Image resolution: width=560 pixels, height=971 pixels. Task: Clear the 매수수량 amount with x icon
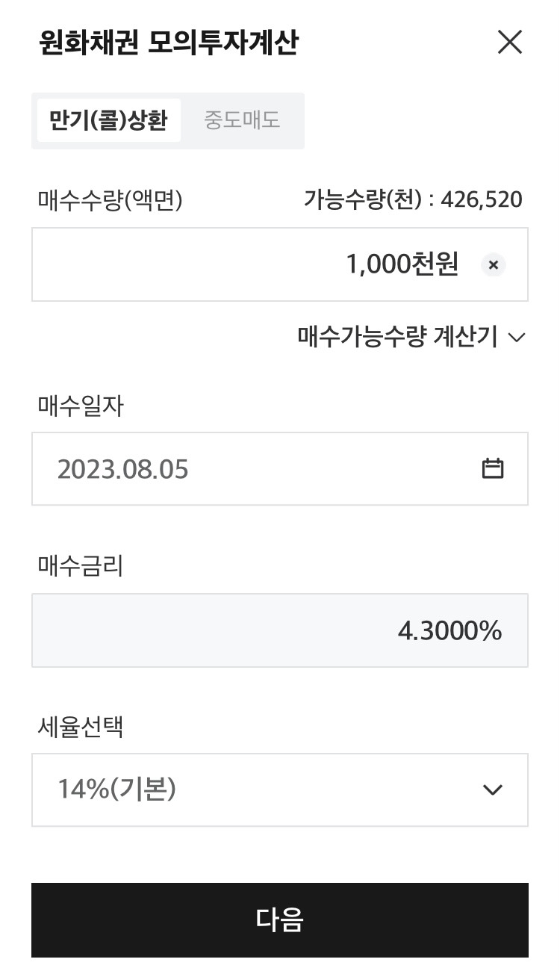tap(493, 264)
